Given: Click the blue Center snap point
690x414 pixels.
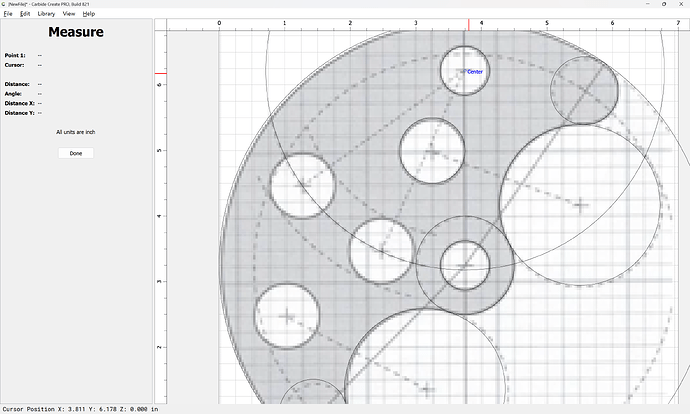Looking at the screenshot, I should (x=465, y=71).
